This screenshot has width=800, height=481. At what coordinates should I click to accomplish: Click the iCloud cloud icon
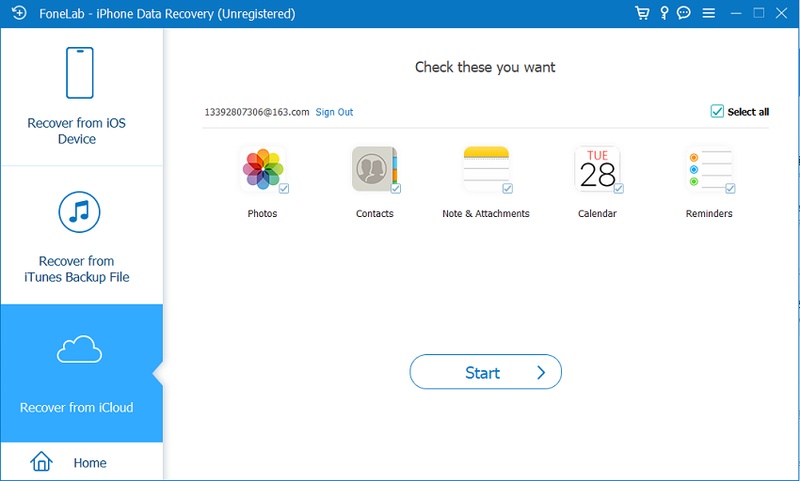(79, 349)
